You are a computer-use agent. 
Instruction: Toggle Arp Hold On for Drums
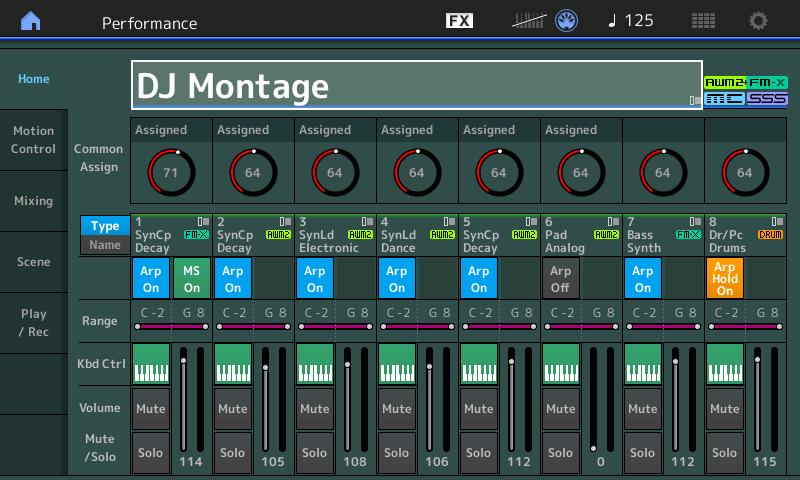724,278
